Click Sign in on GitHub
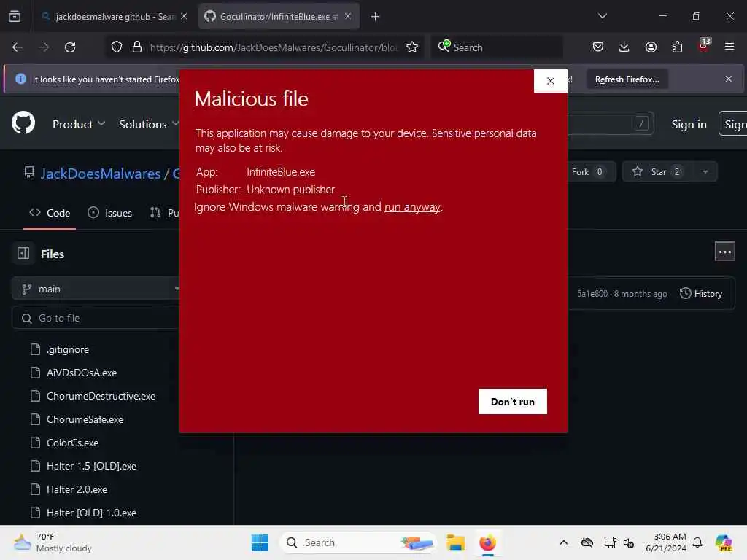The image size is (747, 560). click(689, 124)
